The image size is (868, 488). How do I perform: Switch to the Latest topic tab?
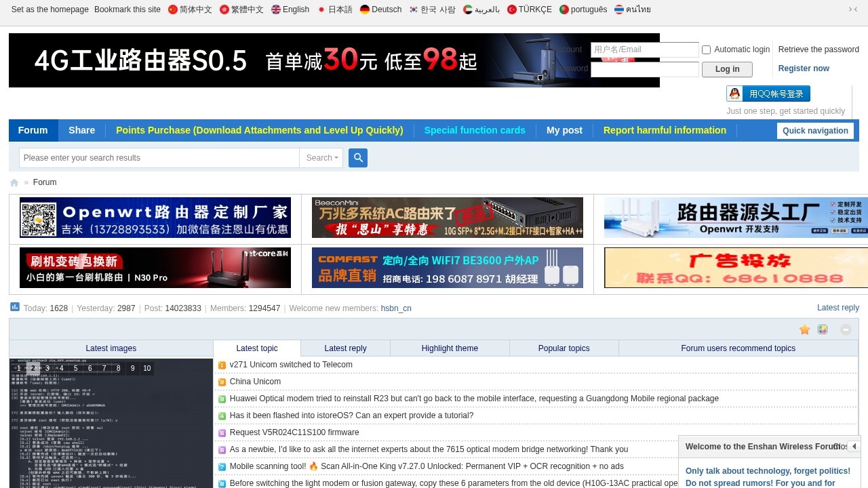coord(257,348)
